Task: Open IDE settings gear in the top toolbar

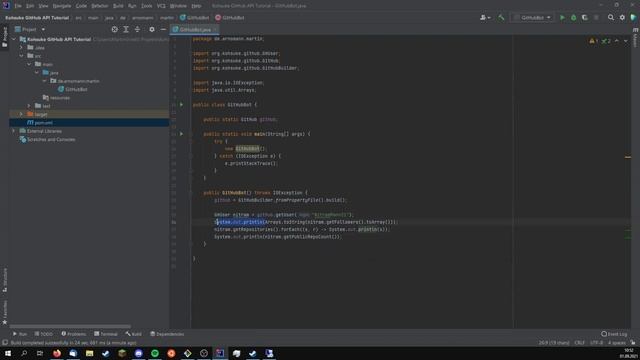Action: [622, 18]
